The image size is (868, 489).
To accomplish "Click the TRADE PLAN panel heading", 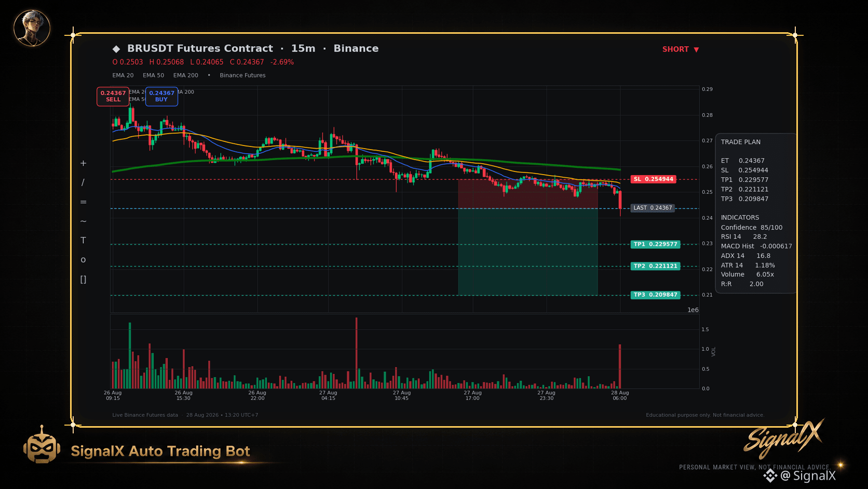I will [741, 142].
